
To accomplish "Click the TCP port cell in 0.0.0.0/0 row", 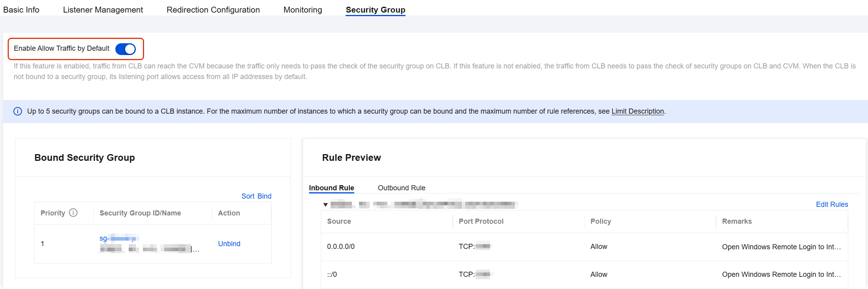I will click(x=474, y=247).
